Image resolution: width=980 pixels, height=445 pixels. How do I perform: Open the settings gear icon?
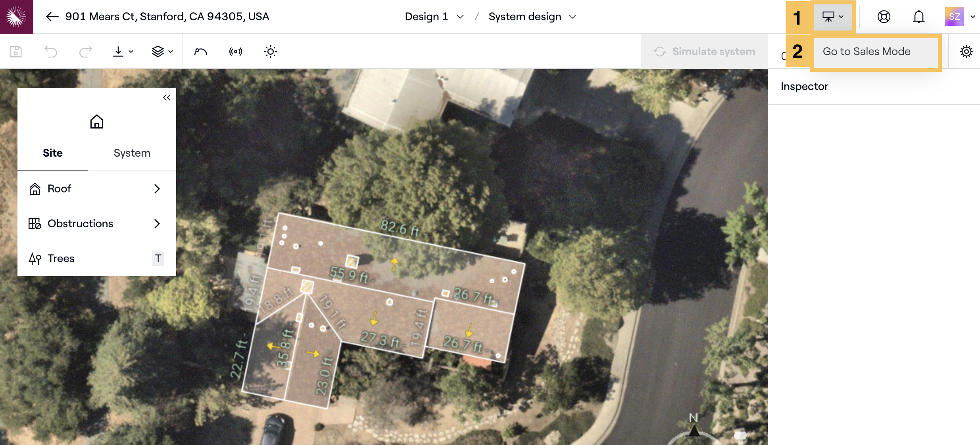click(x=966, y=52)
